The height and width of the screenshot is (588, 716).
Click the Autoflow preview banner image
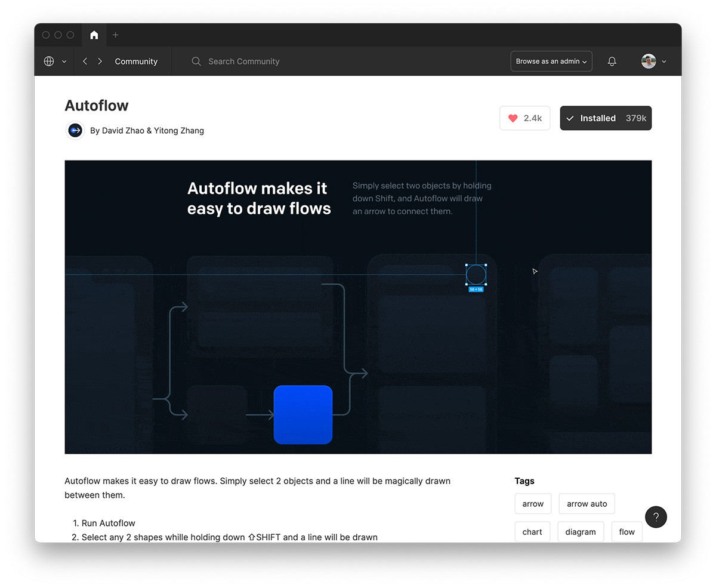pyautogui.click(x=358, y=307)
